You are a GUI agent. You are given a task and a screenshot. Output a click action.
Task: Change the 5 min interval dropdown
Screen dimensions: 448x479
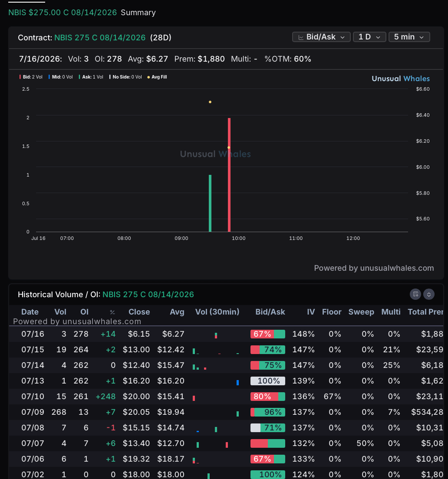409,37
